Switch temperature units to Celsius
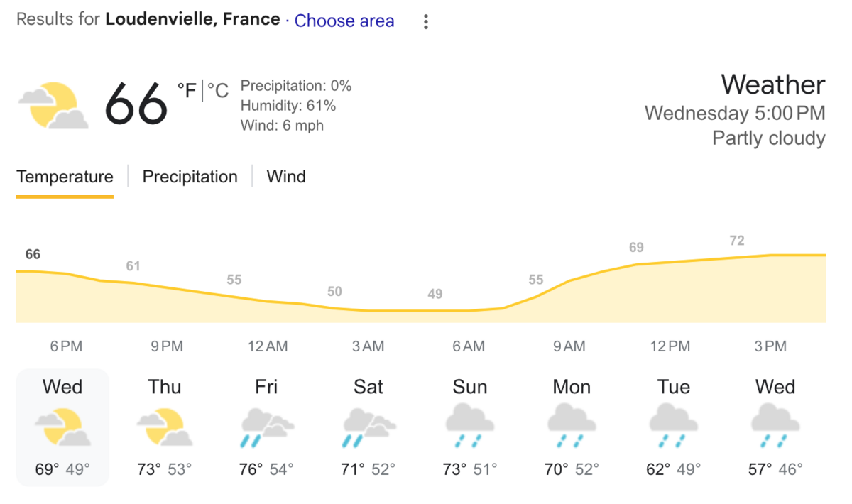Image resolution: width=852 pixels, height=504 pixels. click(x=219, y=90)
